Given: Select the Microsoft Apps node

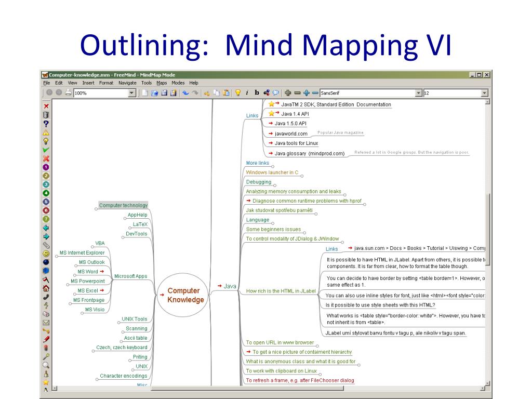Looking at the screenshot, I should click(x=130, y=276).
